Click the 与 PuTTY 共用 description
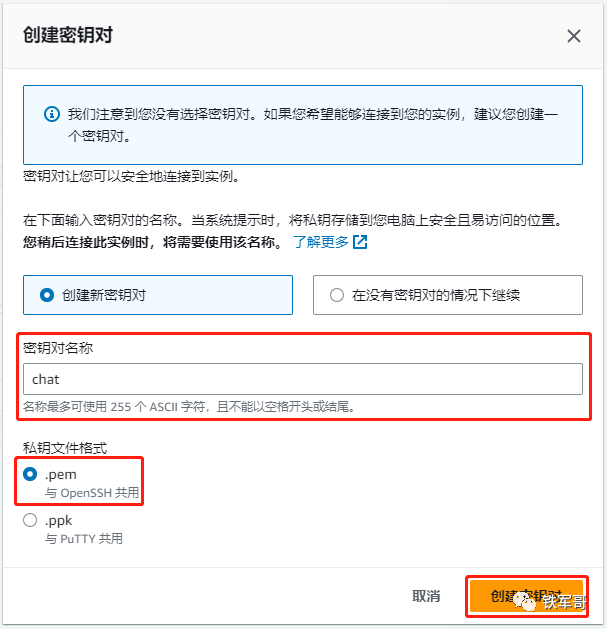Screen dimensions: 607x629 [x=84, y=538]
